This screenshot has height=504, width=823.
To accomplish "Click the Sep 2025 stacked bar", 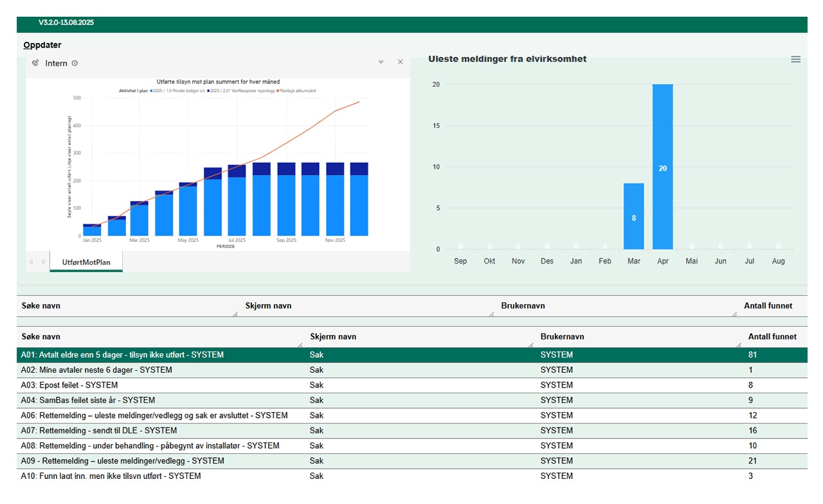I will 285,199.
